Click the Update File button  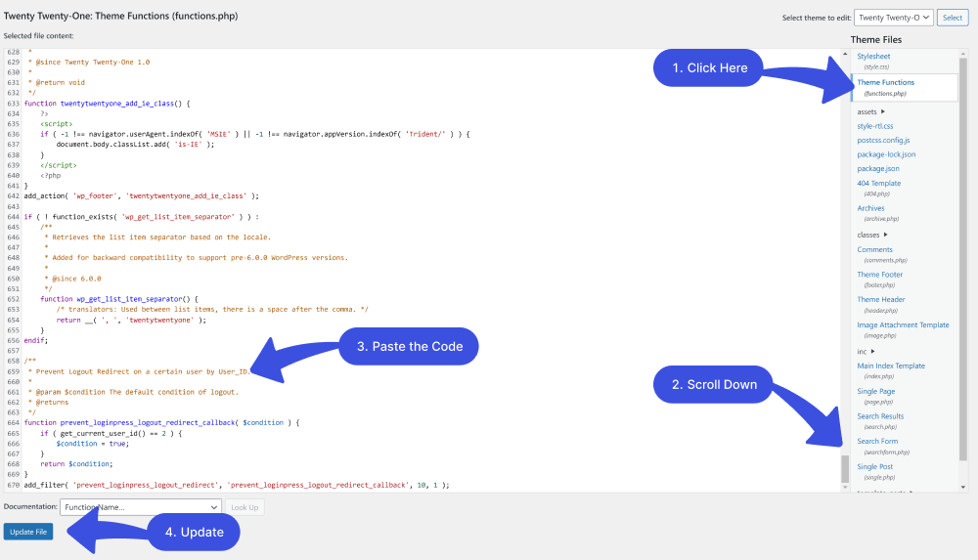pos(28,532)
